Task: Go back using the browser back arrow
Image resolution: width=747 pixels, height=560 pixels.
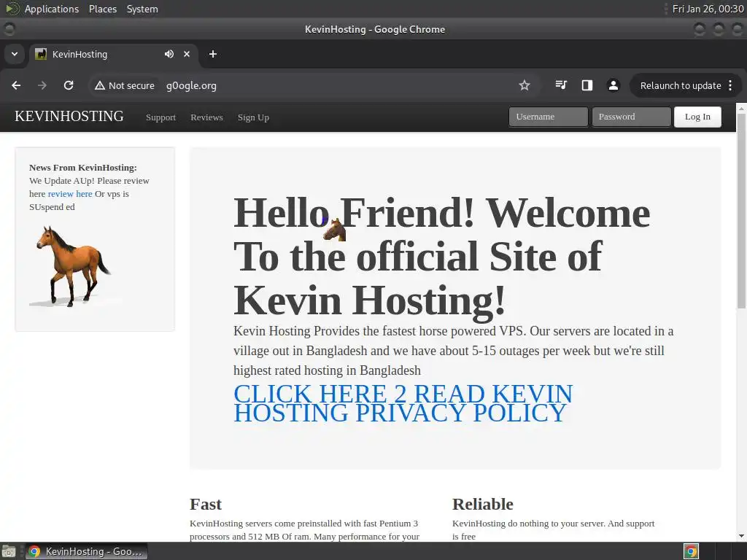Action: 16,85
